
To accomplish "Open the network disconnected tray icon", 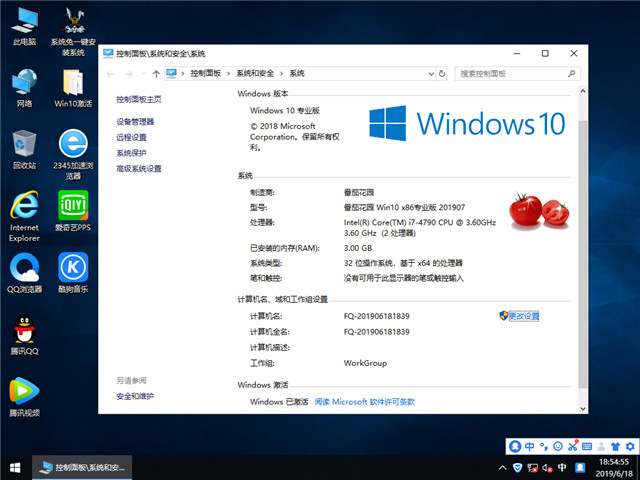I will click(532, 468).
